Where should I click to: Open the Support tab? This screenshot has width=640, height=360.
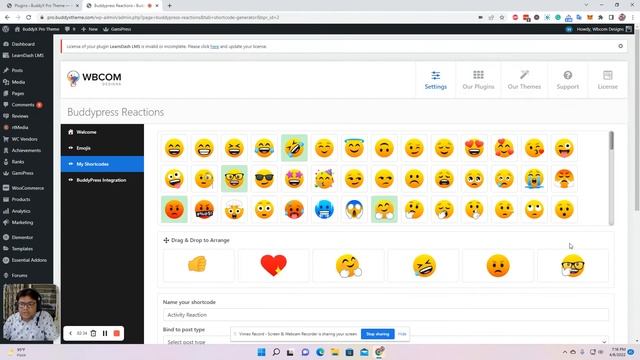click(x=567, y=80)
